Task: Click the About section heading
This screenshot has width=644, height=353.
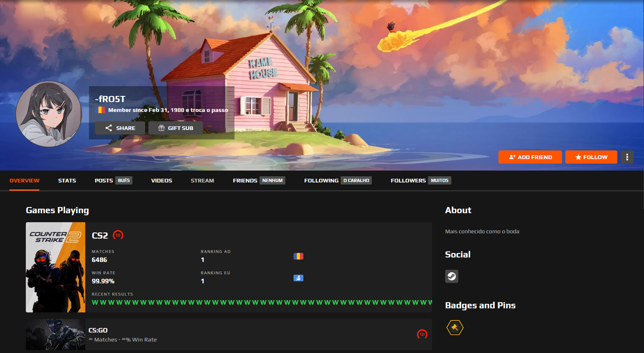Action: (x=458, y=210)
